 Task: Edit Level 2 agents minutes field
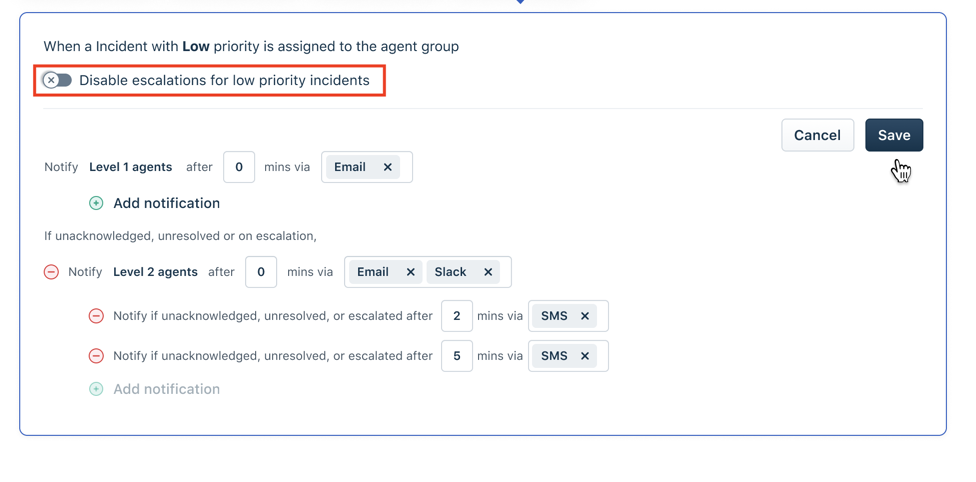click(x=261, y=272)
